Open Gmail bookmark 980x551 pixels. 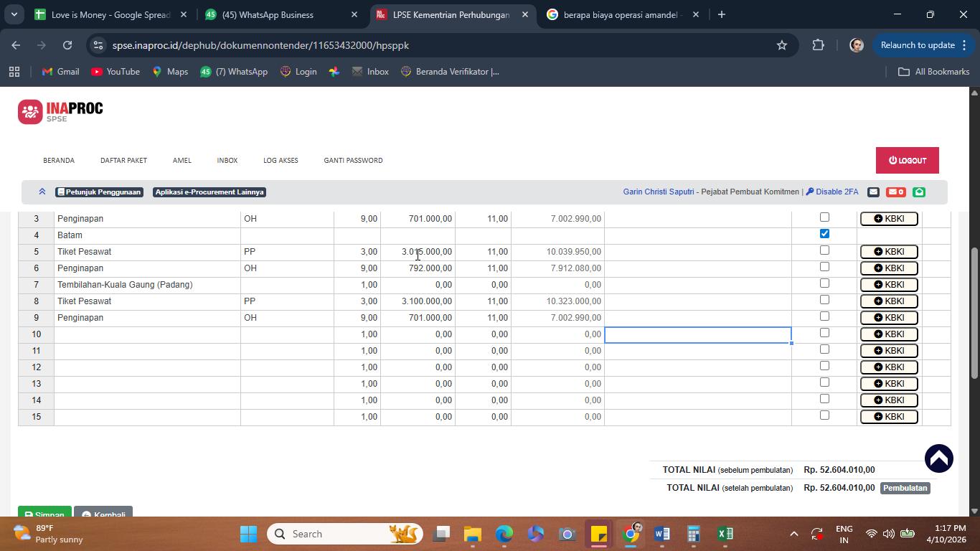(60, 72)
